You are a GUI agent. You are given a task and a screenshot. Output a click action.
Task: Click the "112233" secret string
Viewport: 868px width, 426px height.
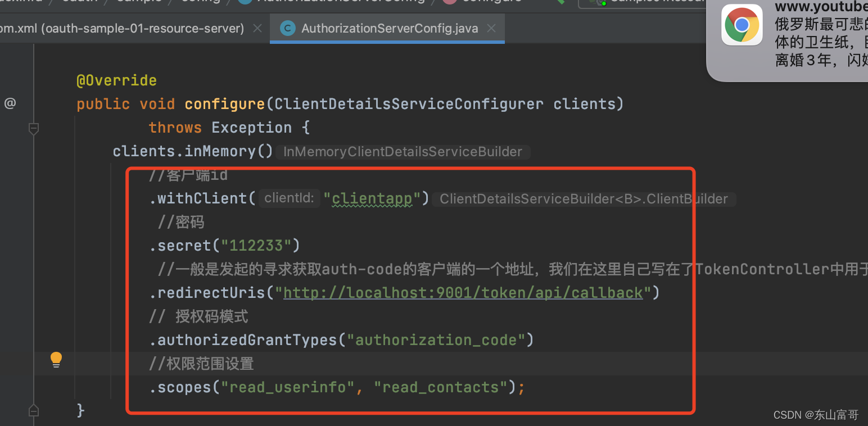click(x=256, y=246)
